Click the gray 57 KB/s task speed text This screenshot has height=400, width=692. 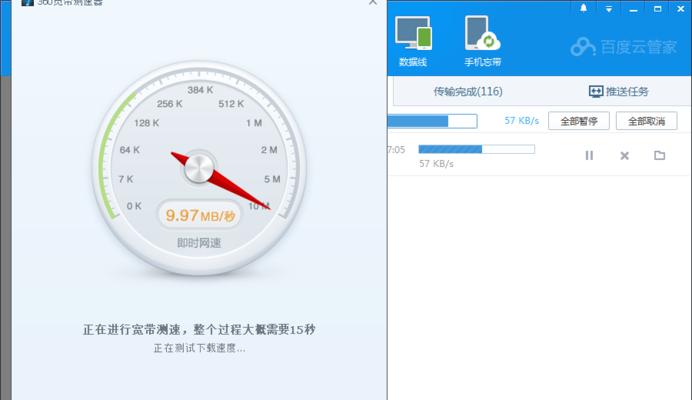436,164
